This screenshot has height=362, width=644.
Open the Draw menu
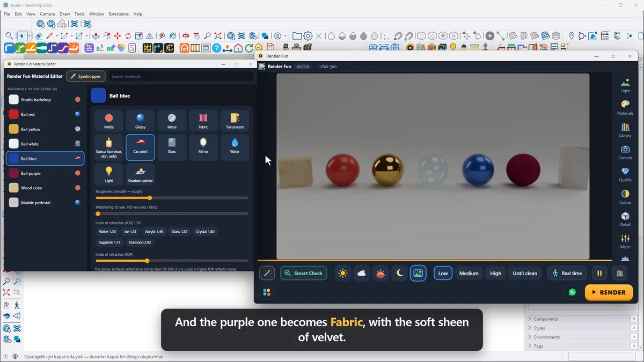click(x=65, y=14)
